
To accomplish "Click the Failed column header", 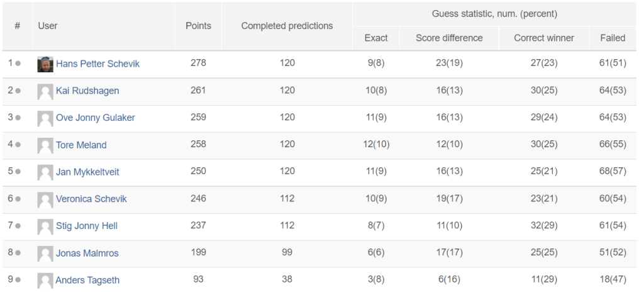I will coord(613,38).
